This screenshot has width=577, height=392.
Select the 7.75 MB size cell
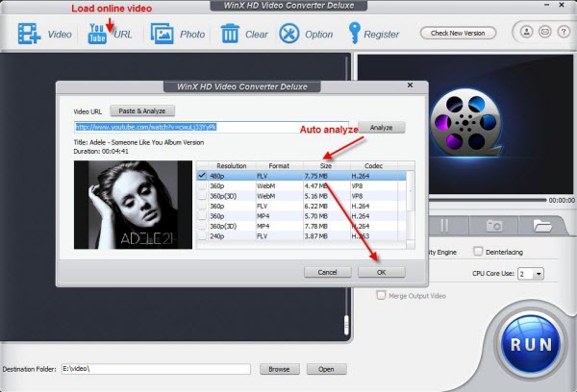(x=315, y=176)
